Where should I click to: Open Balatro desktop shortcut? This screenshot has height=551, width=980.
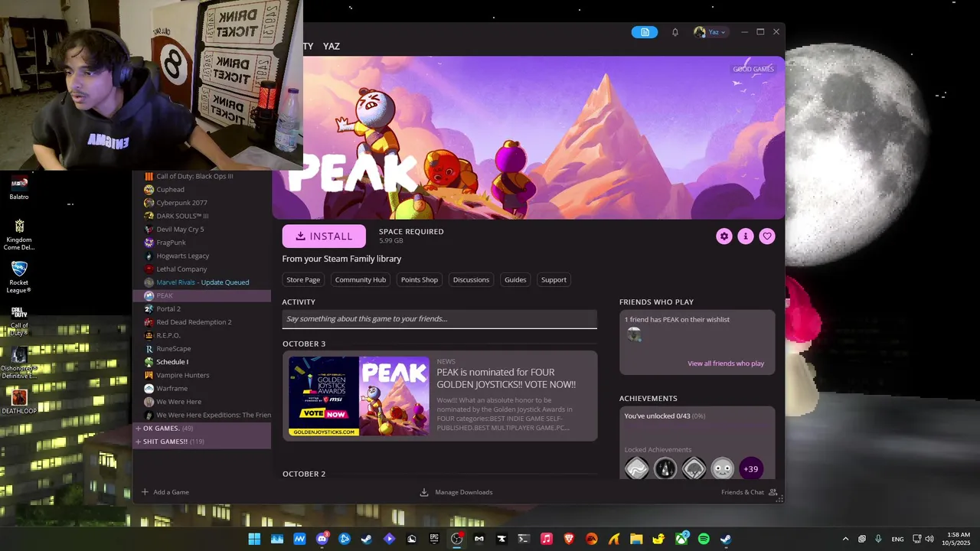tap(19, 187)
